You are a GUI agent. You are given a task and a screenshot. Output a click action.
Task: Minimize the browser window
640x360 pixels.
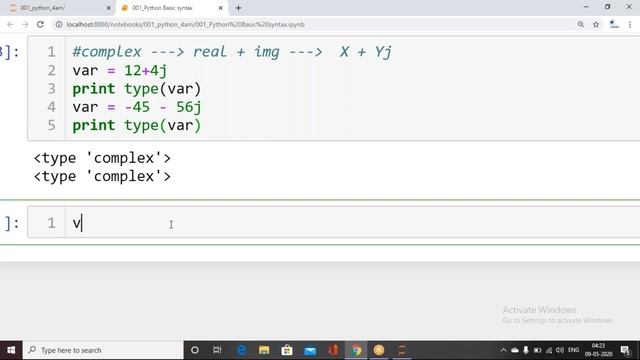point(586,7)
